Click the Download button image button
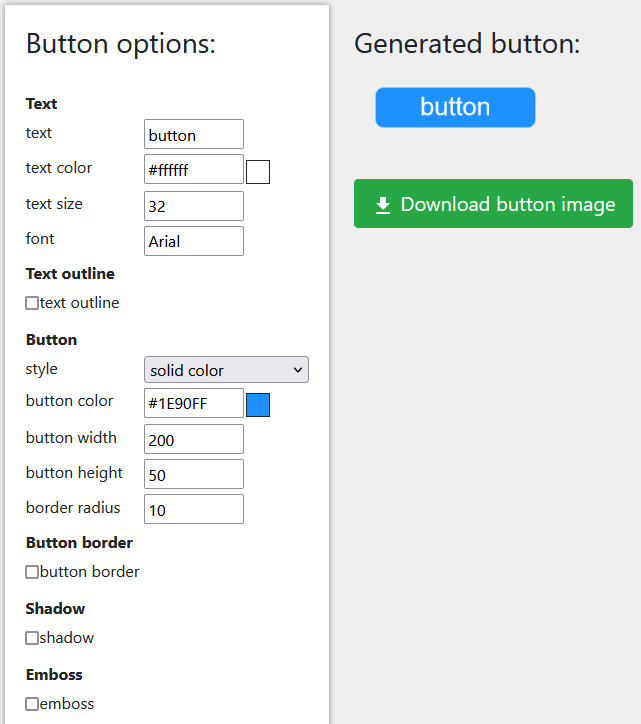Screen dimensions: 641x724 (493, 204)
